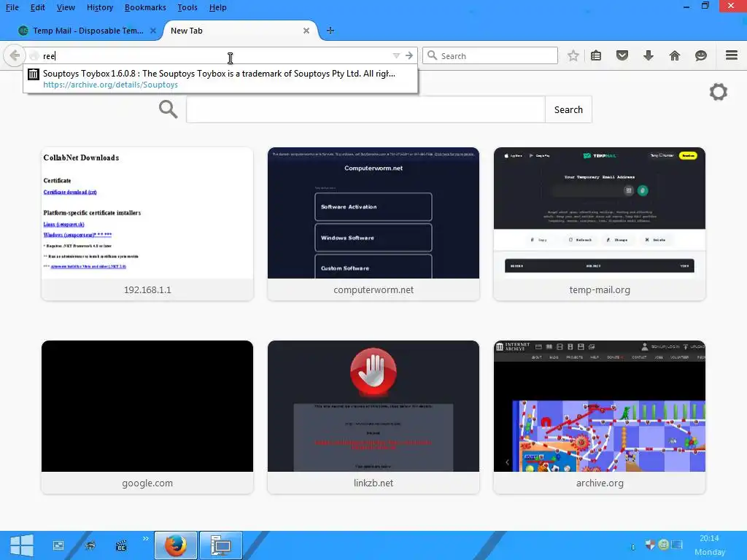Open the URL bar history dropdown

pyautogui.click(x=396, y=55)
